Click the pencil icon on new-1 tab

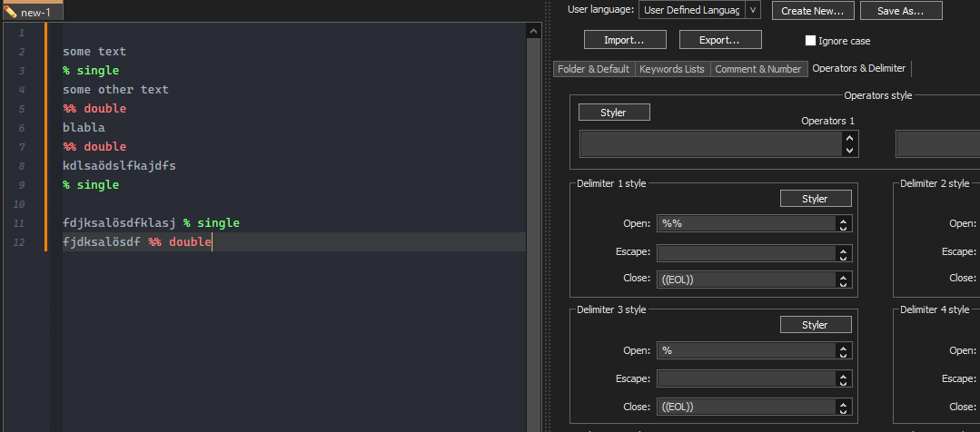click(11, 12)
